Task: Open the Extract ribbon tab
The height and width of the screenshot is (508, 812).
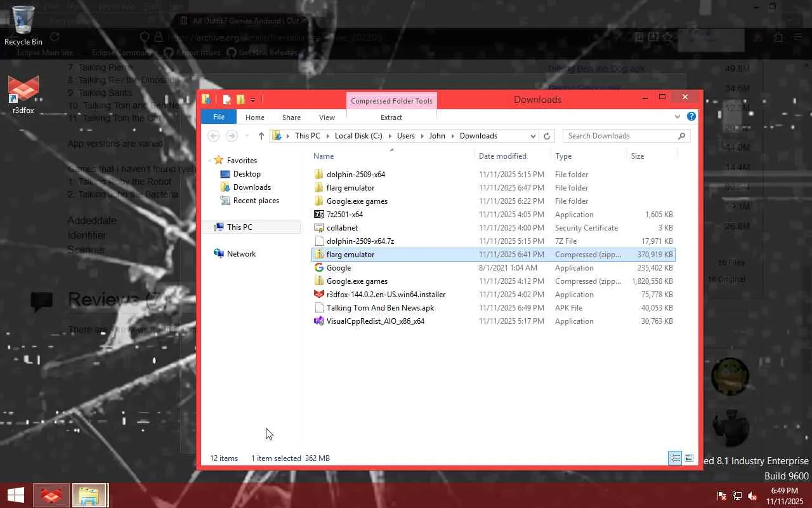Action: click(391, 117)
